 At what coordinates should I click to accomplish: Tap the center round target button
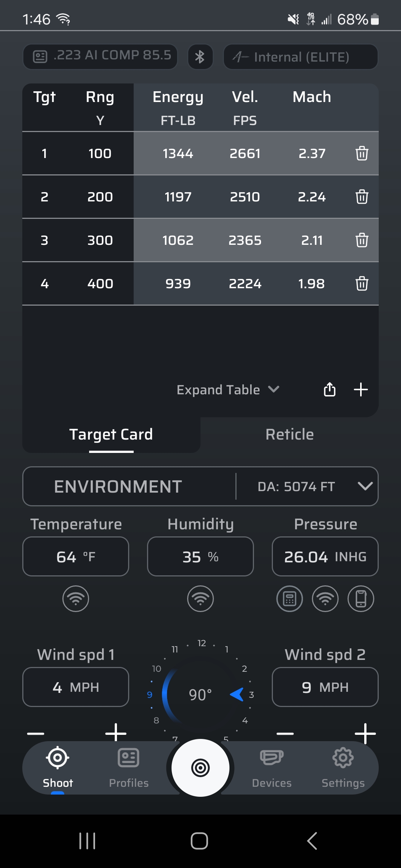pos(200,767)
